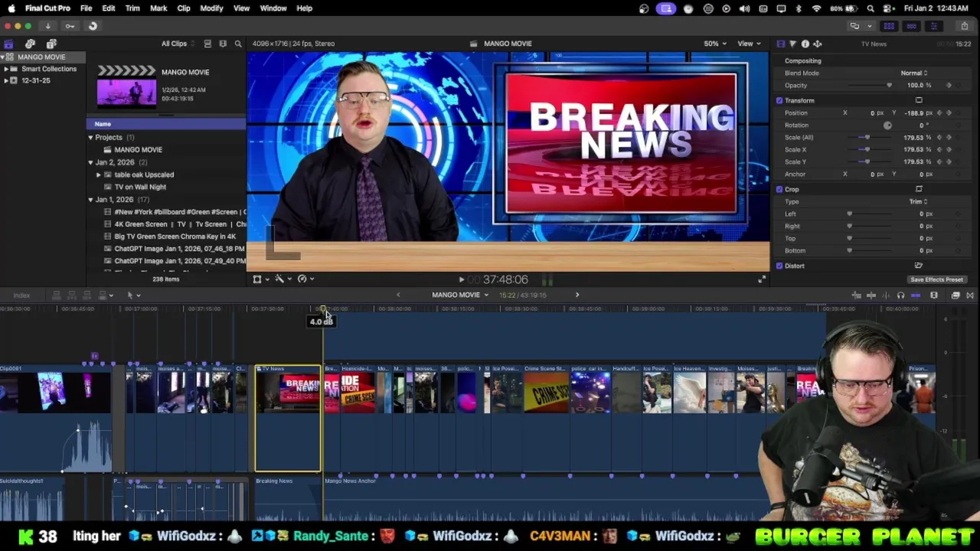
Task: Toggle the Browser panel visibility button
Action: 889,26
